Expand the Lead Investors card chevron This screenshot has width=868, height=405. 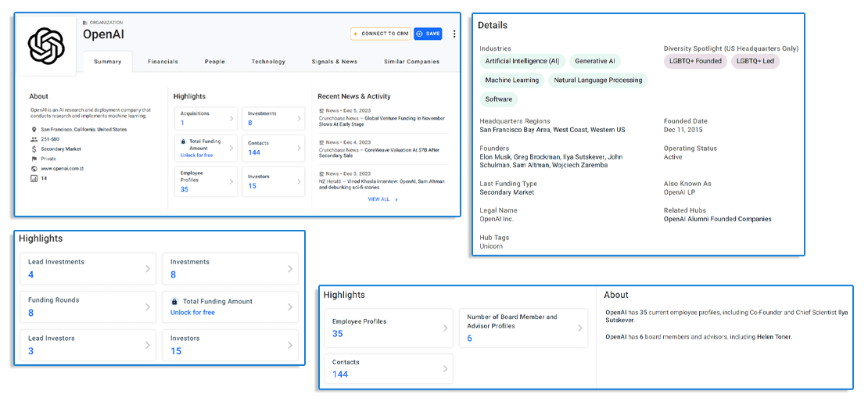coord(147,346)
